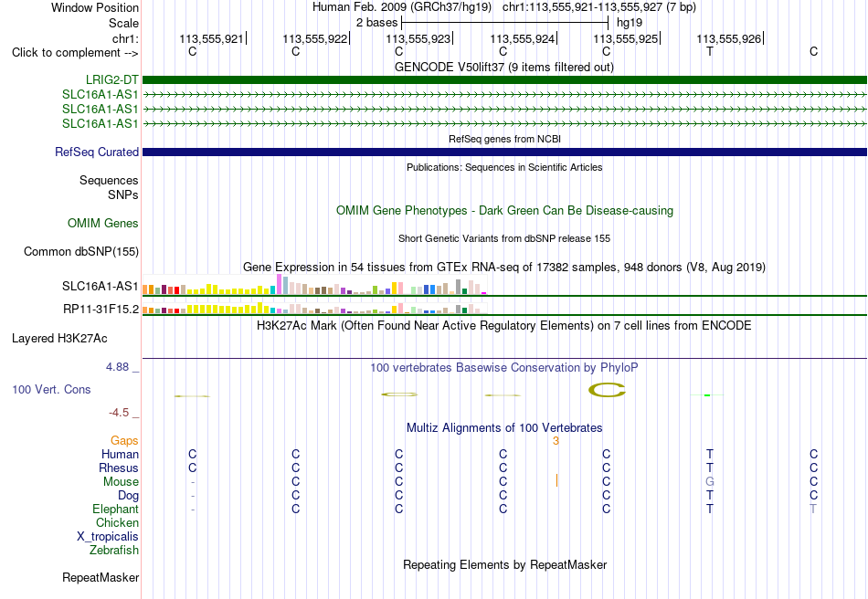
Task: Click the orange insertion bar in Mouse row
Action: (x=556, y=480)
